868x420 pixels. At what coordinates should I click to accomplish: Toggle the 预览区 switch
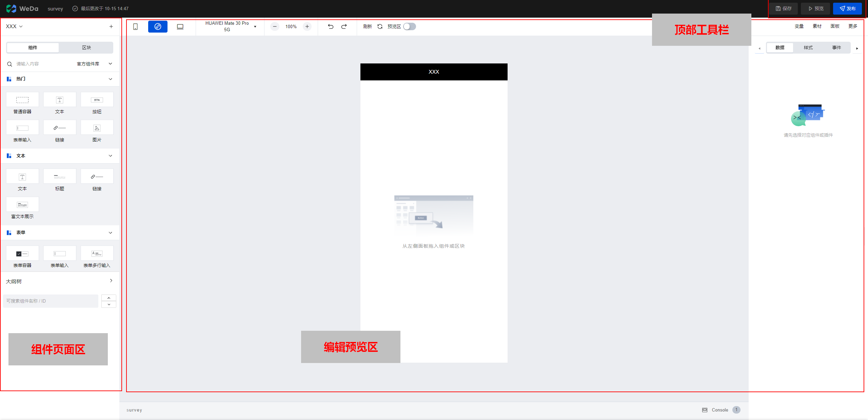pyautogui.click(x=409, y=26)
